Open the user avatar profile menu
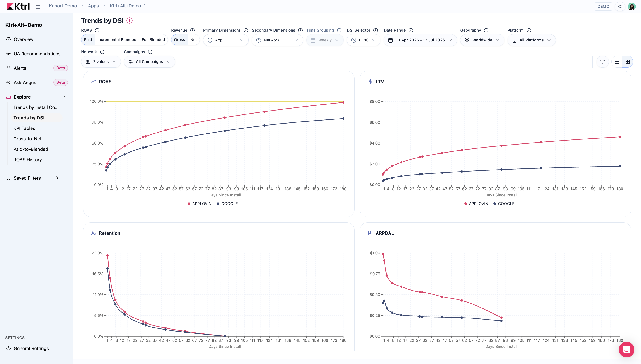Image resolution: width=641 pixels, height=364 pixels. click(x=632, y=7)
